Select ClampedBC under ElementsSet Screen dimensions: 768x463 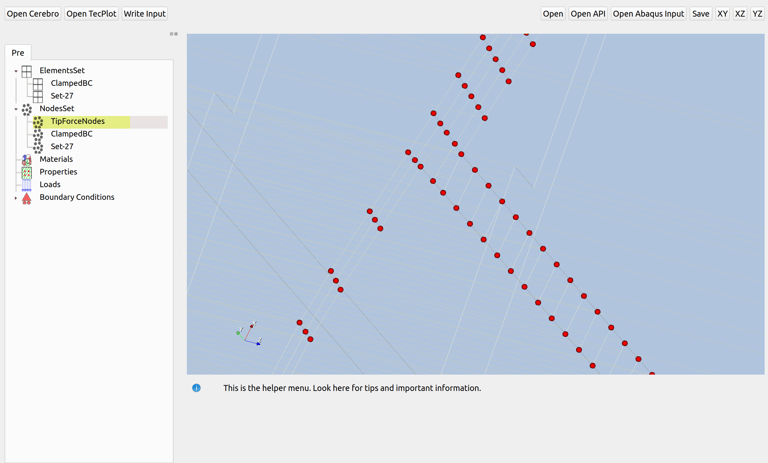72,83
